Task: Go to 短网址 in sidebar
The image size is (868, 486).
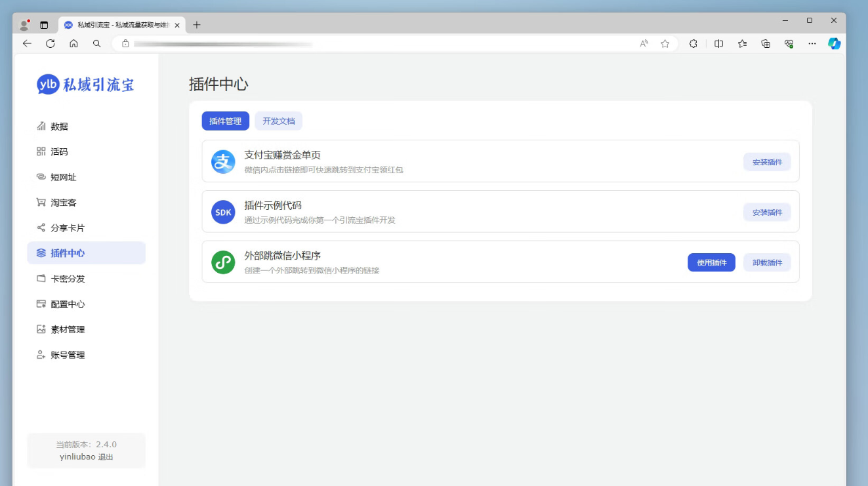Action: 64,177
